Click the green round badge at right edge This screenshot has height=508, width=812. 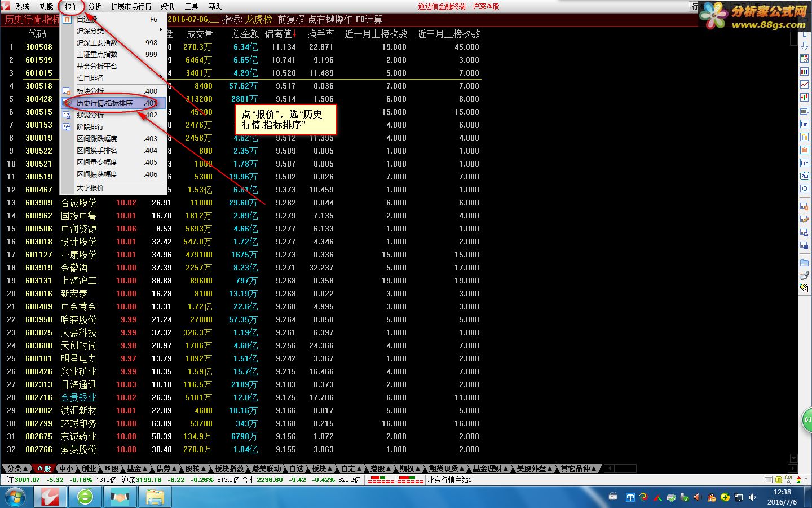[x=807, y=420]
